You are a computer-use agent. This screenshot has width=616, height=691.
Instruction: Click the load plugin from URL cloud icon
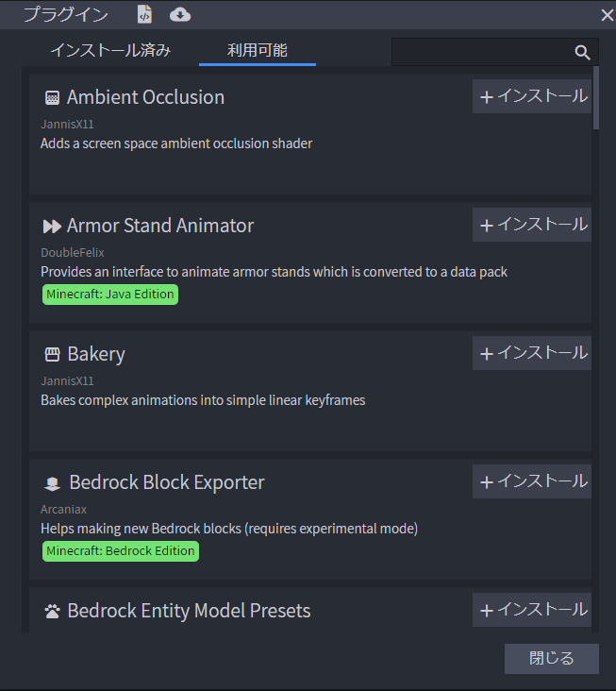[180, 14]
